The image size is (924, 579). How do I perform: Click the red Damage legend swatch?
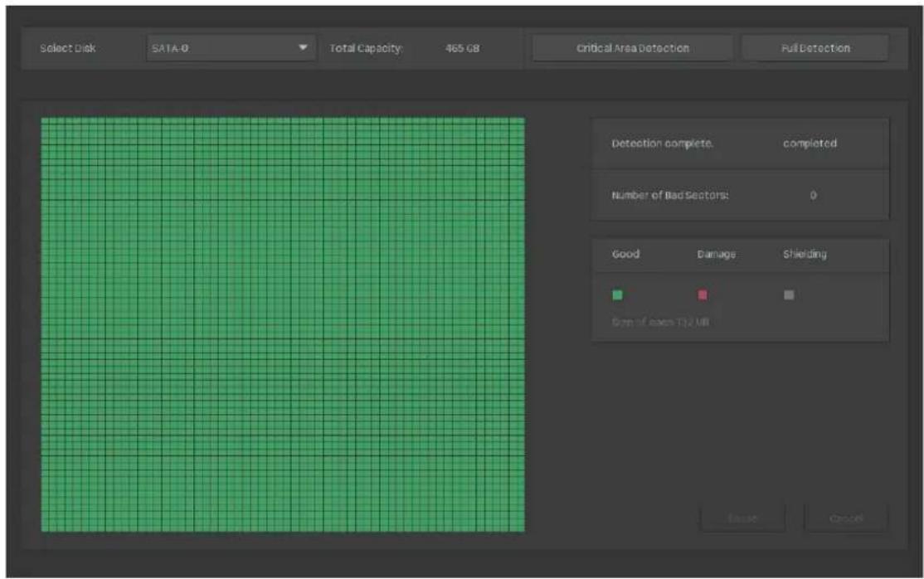tap(703, 294)
